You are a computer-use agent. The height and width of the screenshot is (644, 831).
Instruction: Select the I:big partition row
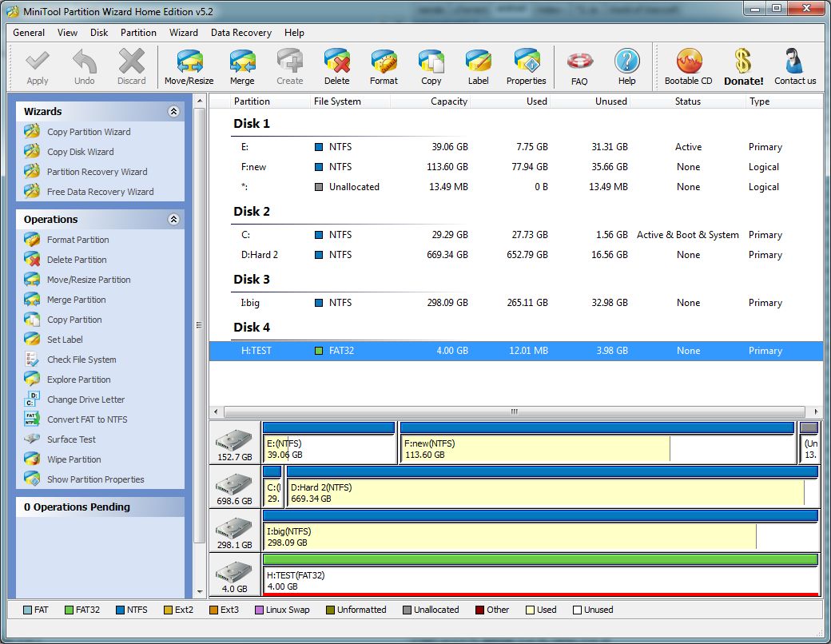point(515,303)
